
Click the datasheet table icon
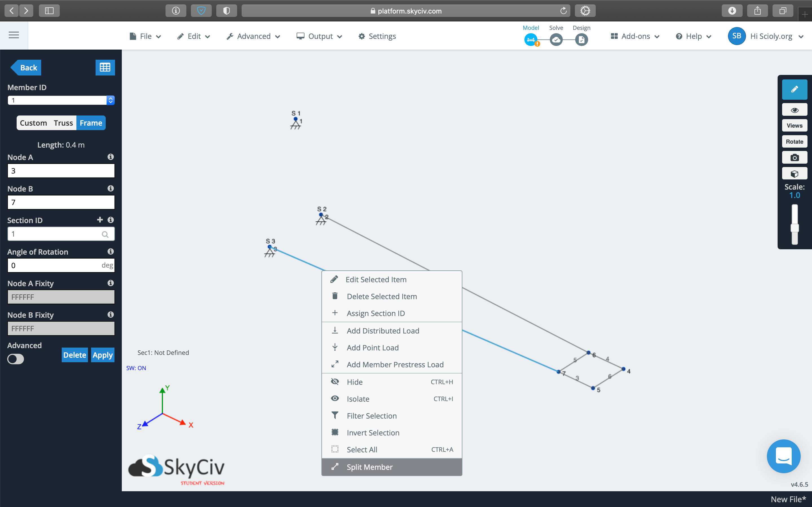(105, 67)
